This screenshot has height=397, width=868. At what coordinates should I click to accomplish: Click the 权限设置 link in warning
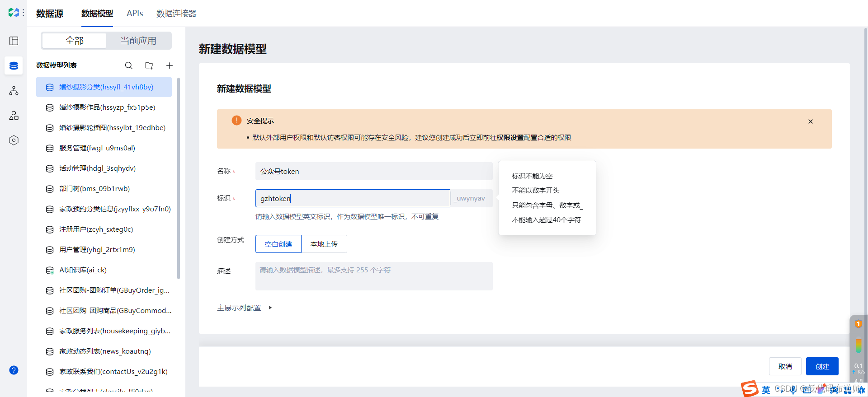coord(510,138)
